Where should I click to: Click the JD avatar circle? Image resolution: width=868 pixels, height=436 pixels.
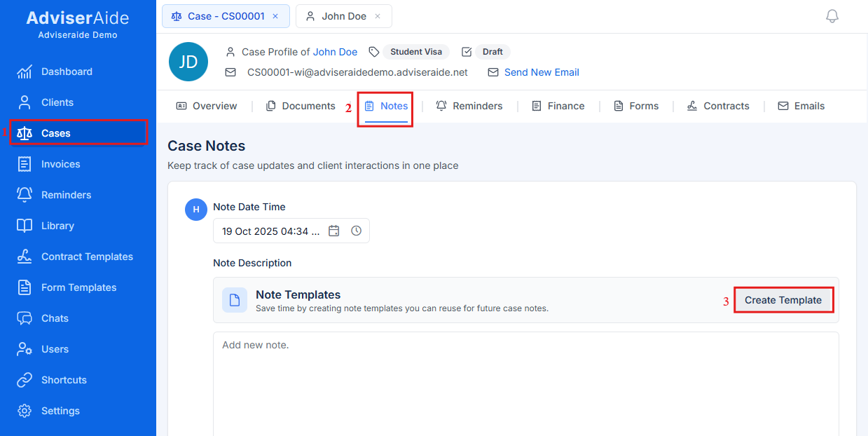point(188,62)
